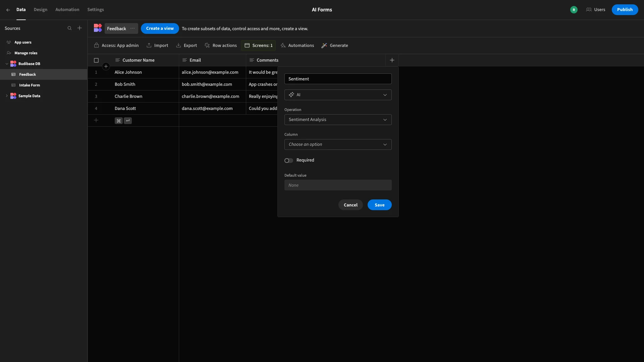Open the Users panel
Viewport: 644px width, 362px height.
point(595,10)
